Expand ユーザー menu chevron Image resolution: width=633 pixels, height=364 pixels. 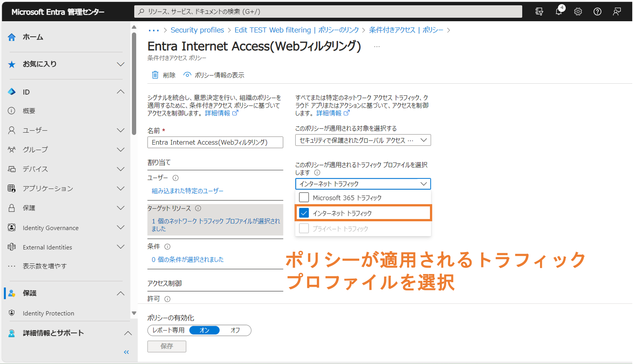click(121, 131)
